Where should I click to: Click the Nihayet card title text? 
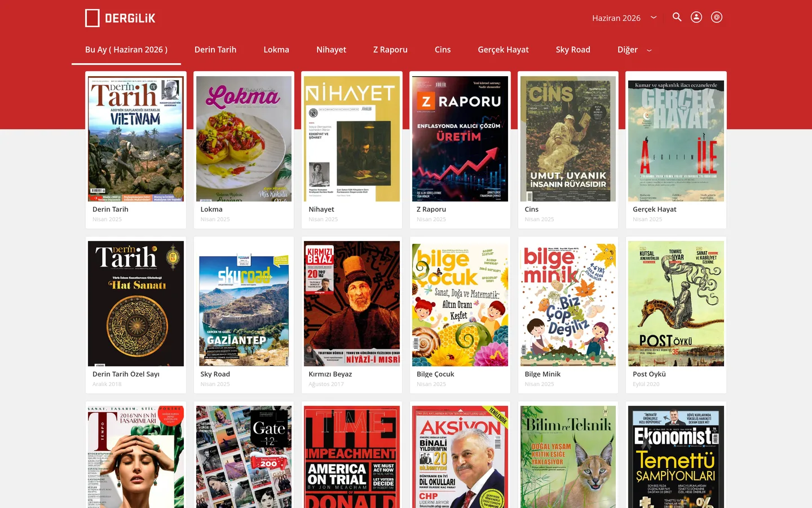coord(321,209)
